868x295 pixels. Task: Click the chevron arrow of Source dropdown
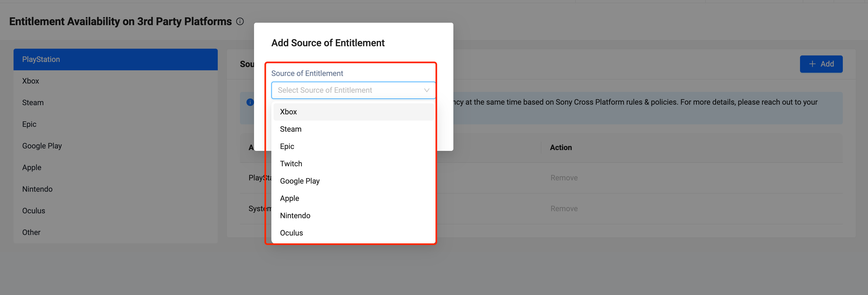click(427, 90)
